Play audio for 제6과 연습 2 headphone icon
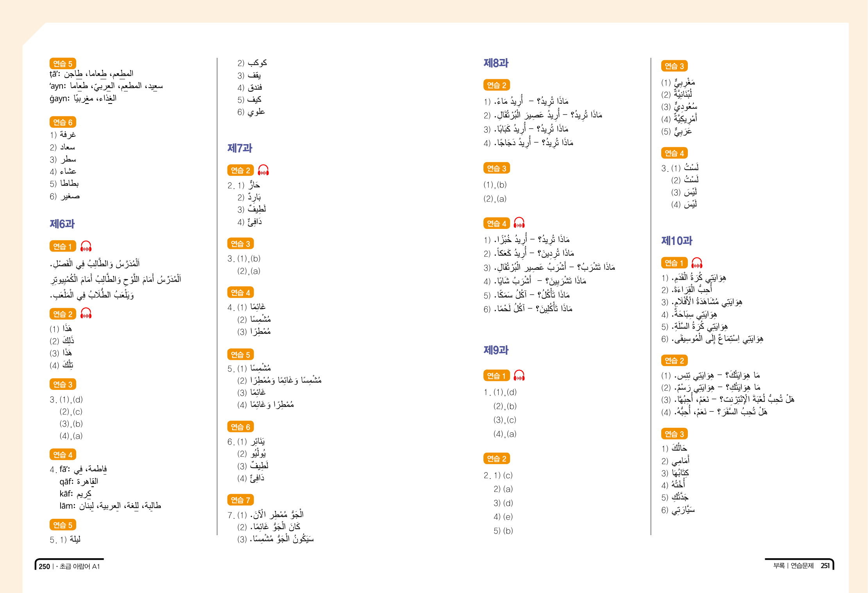This screenshot has width=868, height=593. [x=86, y=314]
